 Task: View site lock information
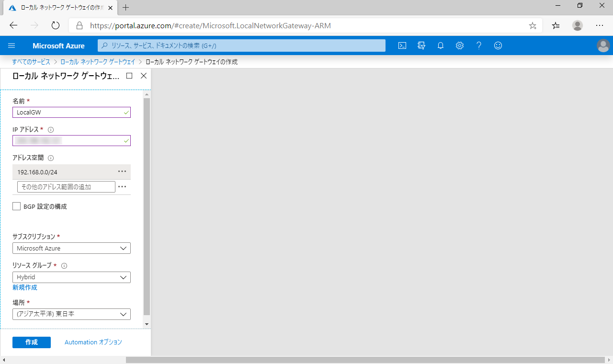point(79,25)
